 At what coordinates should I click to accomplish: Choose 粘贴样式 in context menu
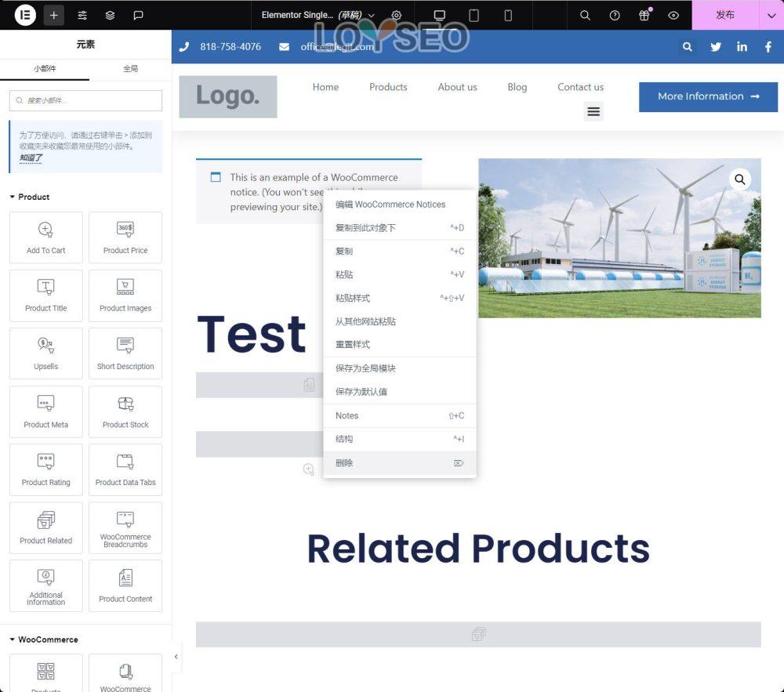coord(400,298)
